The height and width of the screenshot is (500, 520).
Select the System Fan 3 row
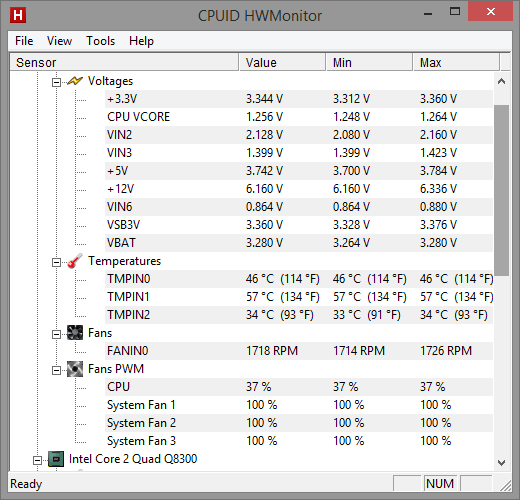(x=299, y=441)
